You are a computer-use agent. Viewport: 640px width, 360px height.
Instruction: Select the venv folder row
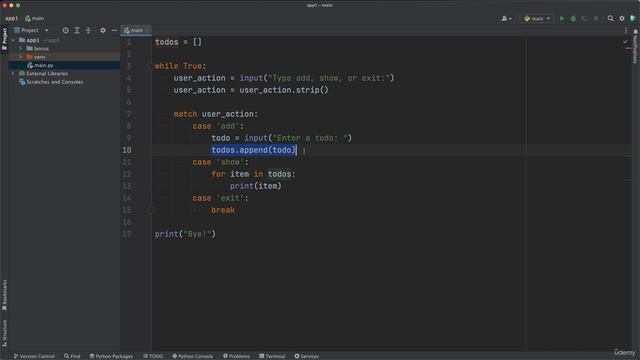[64, 57]
